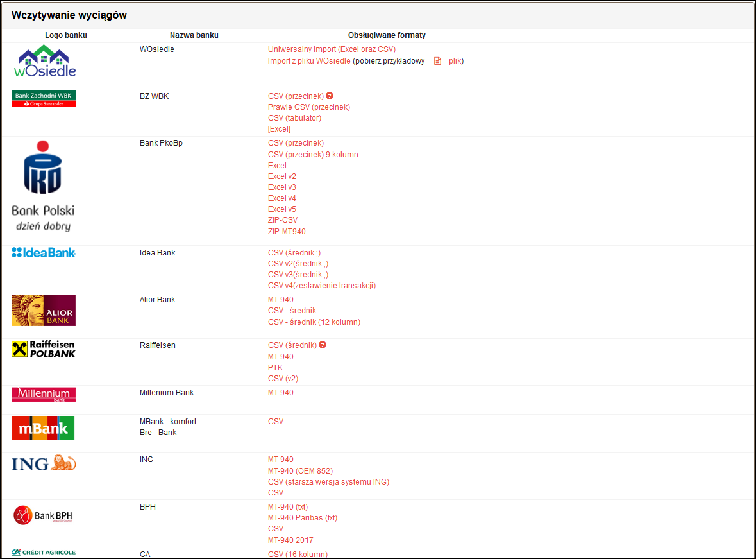Click 'Bre - Bank' name text
Screen dimensions: 756x559
pos(158,433)
